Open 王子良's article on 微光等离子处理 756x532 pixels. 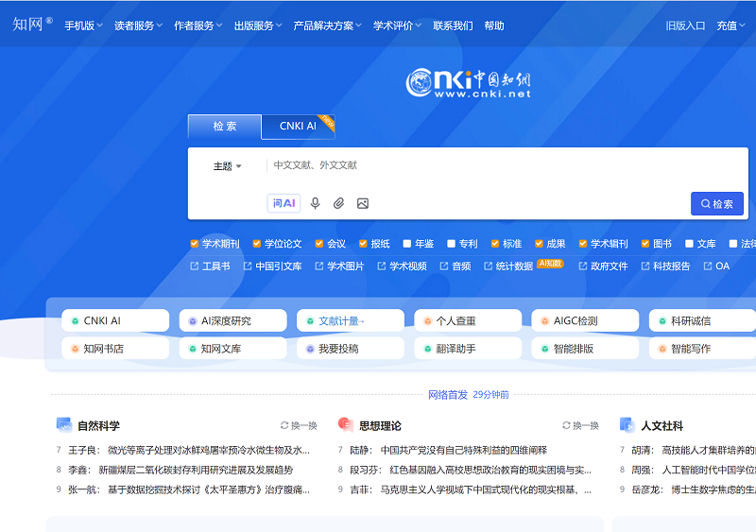(x=189, y=450)
